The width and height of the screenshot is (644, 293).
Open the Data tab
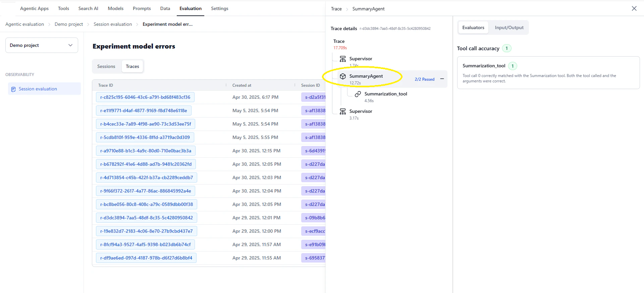pyautogui.click(x=165, y=8)
